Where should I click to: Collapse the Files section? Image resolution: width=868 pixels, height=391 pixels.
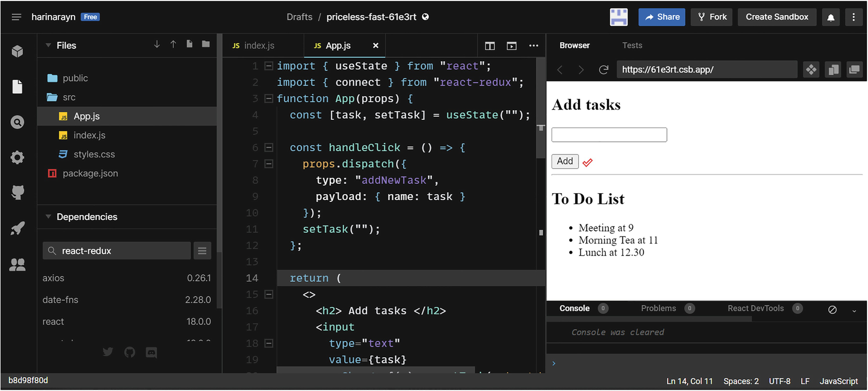[48, 45]
